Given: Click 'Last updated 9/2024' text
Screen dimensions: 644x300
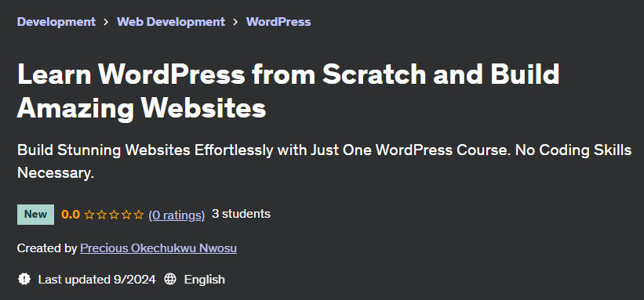Looking at the screenshot, I should 97,280.
